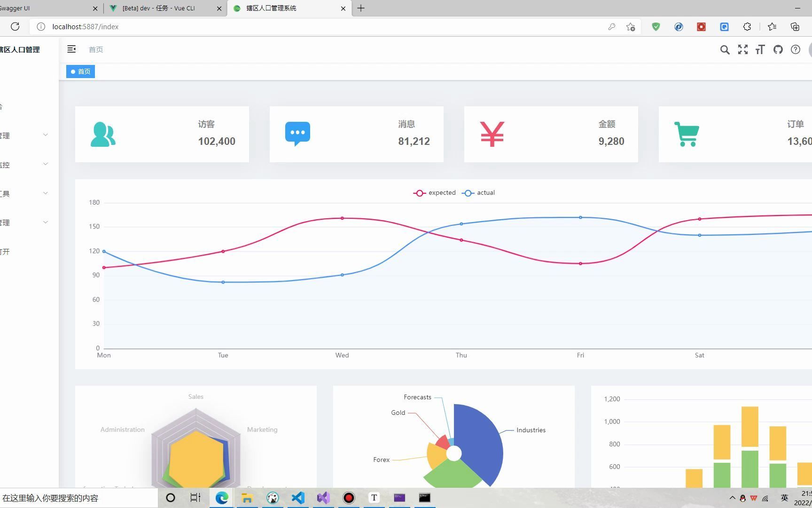Click the Windows taskbar search box

click(x=79, y=498)
